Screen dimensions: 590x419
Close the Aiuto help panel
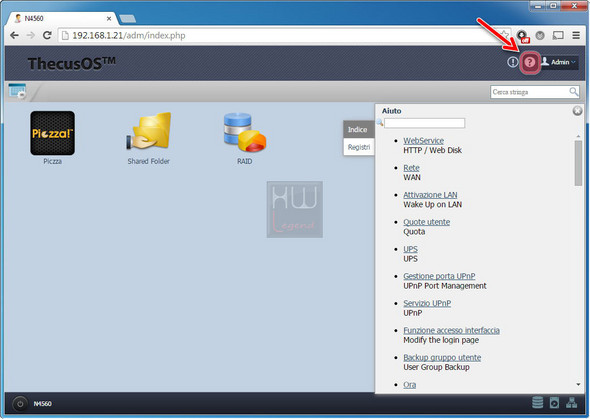coord(577,111)
